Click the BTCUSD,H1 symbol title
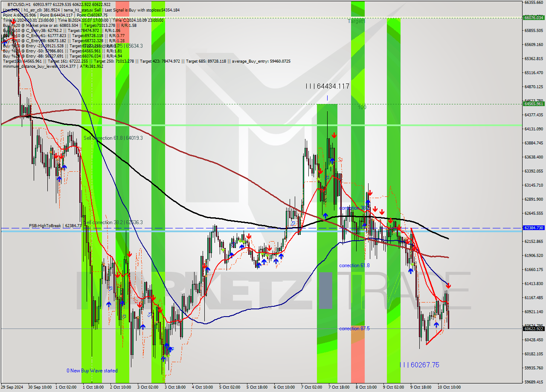This screenshot has height=392, width=546. pyautogui.click(x=18, y=4)
